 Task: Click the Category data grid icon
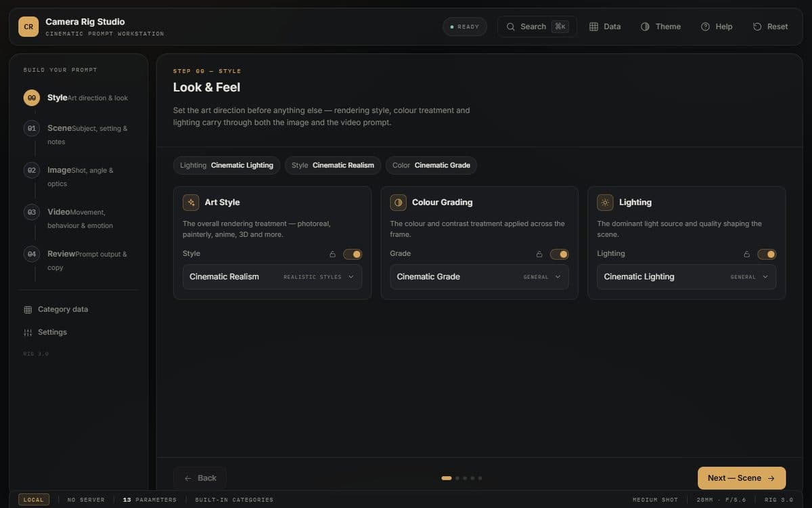coord(28,310)
